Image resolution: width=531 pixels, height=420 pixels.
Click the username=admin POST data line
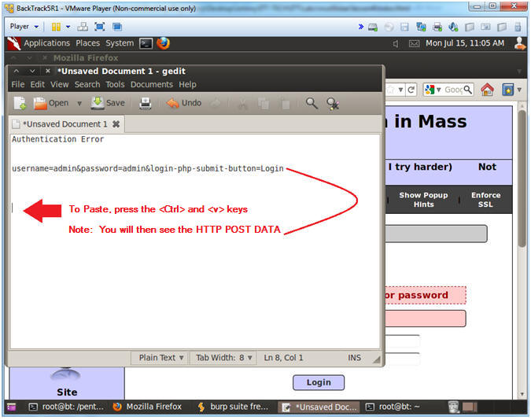(148, 168)
